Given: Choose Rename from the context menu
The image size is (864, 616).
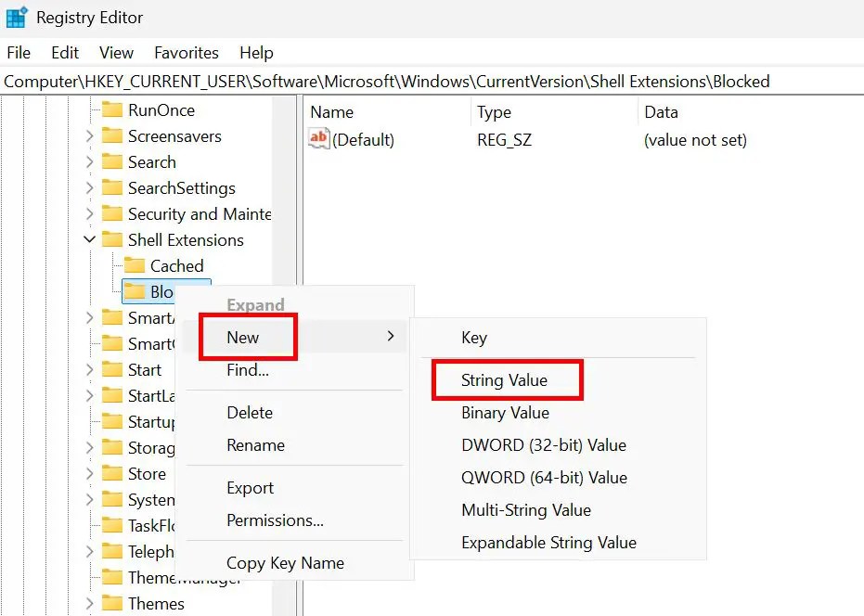Looking at the screenshot, I should coord(294,445).
